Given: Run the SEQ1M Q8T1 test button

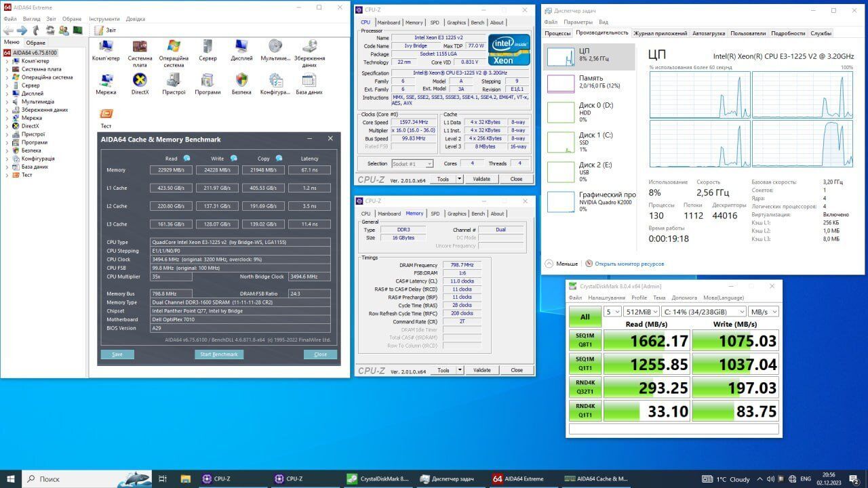Looking at the screenshot, I should (585, 340).
